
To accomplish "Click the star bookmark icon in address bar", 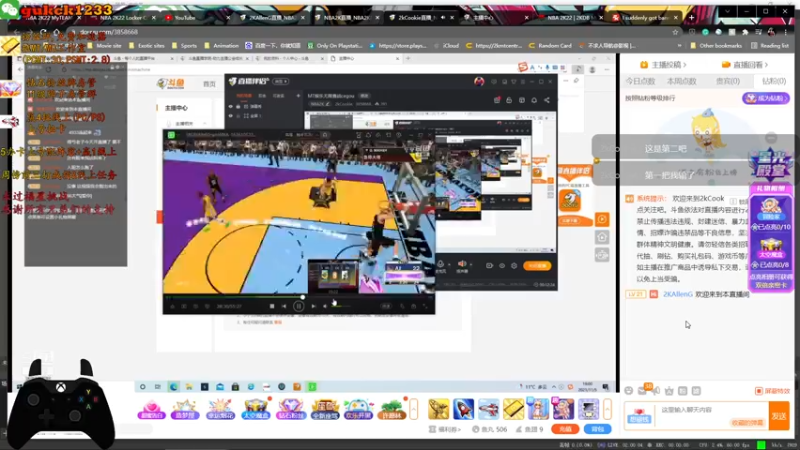I will coord(675,32).
